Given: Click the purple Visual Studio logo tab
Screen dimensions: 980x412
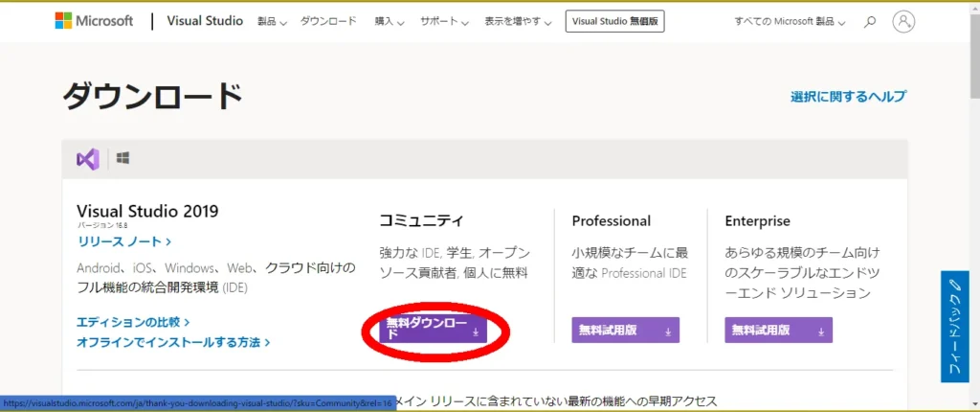Looking at the screenshot, I should [x=87, y=159].
